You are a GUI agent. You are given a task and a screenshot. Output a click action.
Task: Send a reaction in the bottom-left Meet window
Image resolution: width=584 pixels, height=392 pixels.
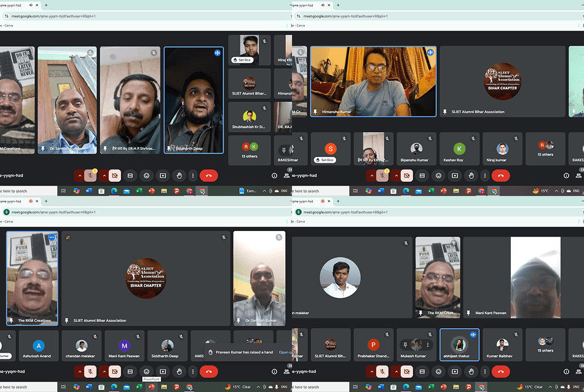point(146,372)
